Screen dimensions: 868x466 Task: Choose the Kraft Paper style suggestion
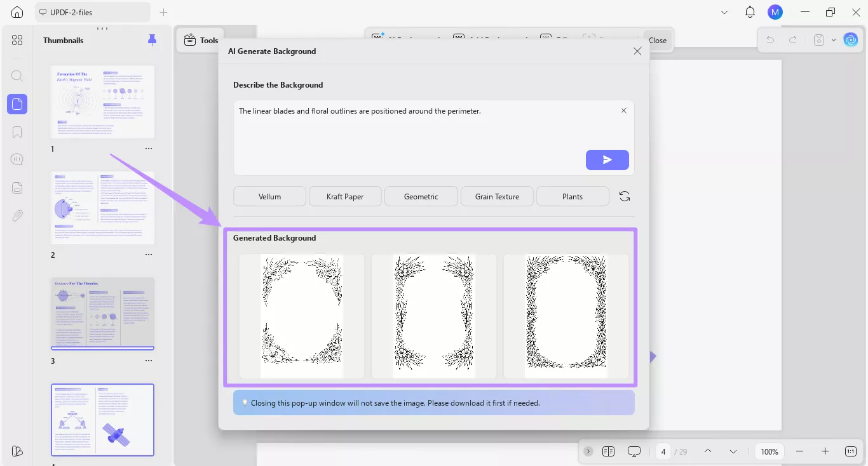[345, 196]
